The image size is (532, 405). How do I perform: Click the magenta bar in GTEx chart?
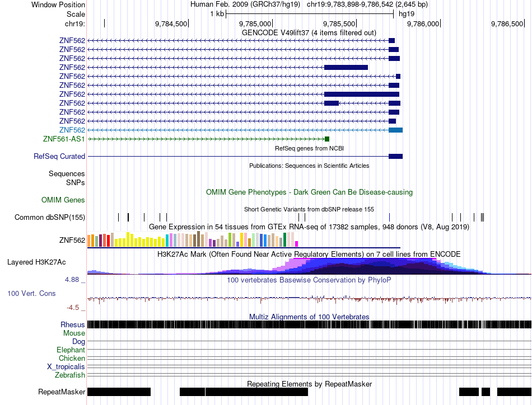point(297,244)
